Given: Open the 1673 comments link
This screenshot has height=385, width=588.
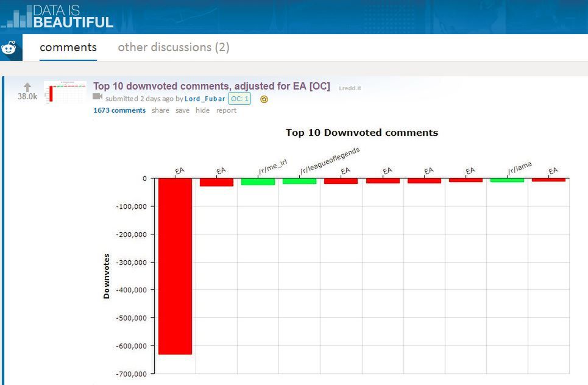Looking at the screenshot, I should point(119,110).
